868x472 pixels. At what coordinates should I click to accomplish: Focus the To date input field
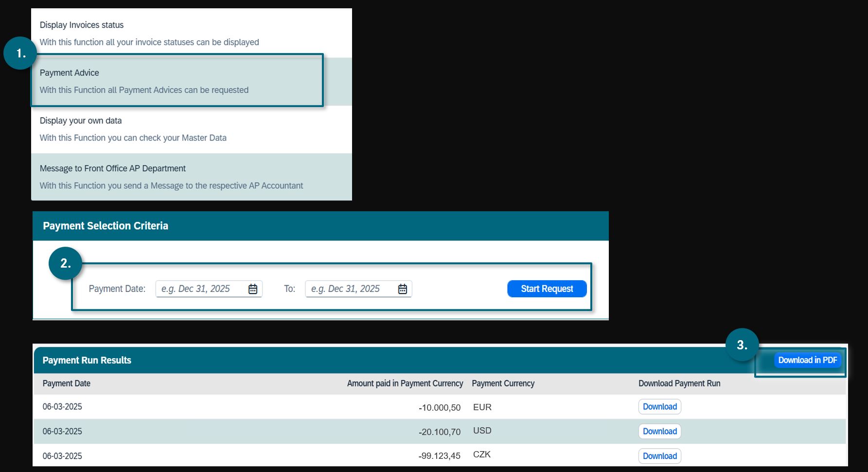(x=350, y=289)
